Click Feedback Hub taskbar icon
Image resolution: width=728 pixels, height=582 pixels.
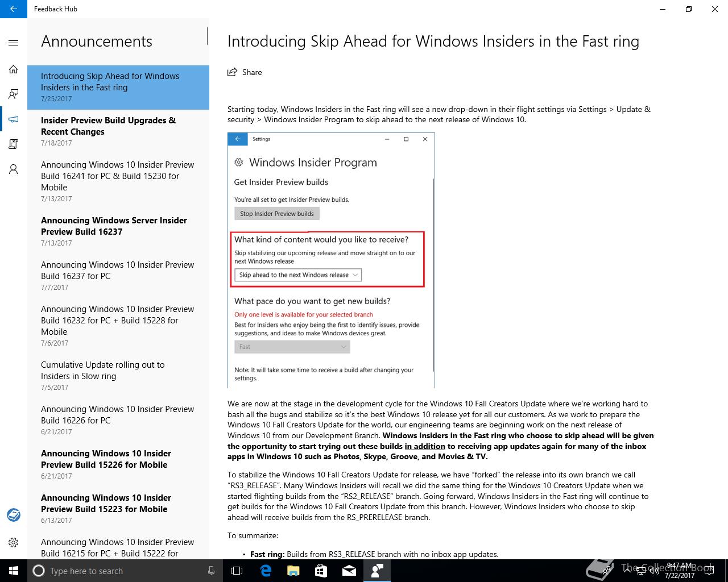click(x=377, y=571)
